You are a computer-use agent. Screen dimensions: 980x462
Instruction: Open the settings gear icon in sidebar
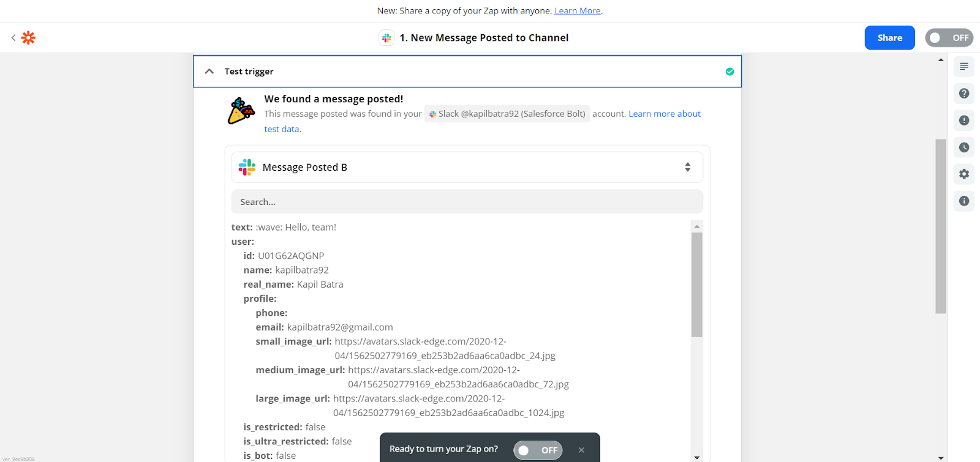(x=964, y=174)
